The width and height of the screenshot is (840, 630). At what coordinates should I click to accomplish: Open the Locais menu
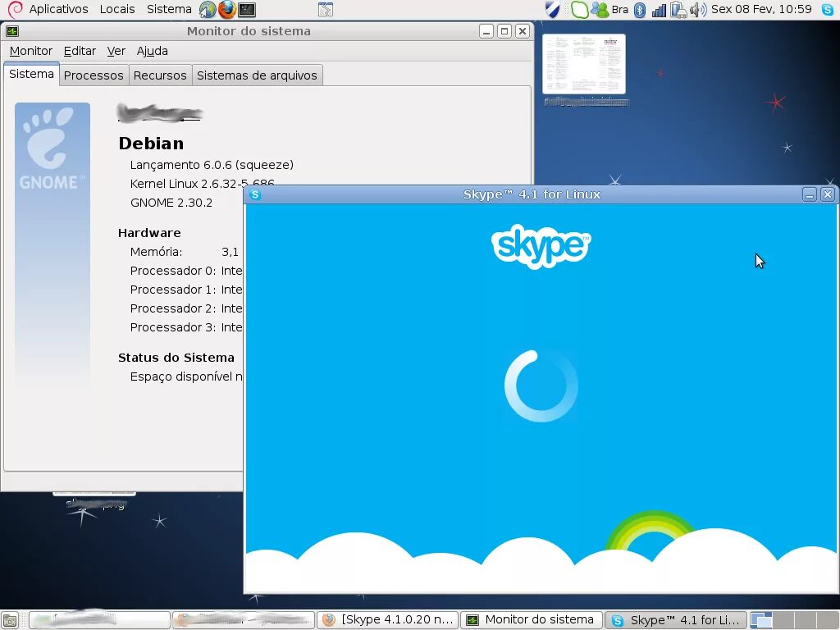tap(117, 9)
